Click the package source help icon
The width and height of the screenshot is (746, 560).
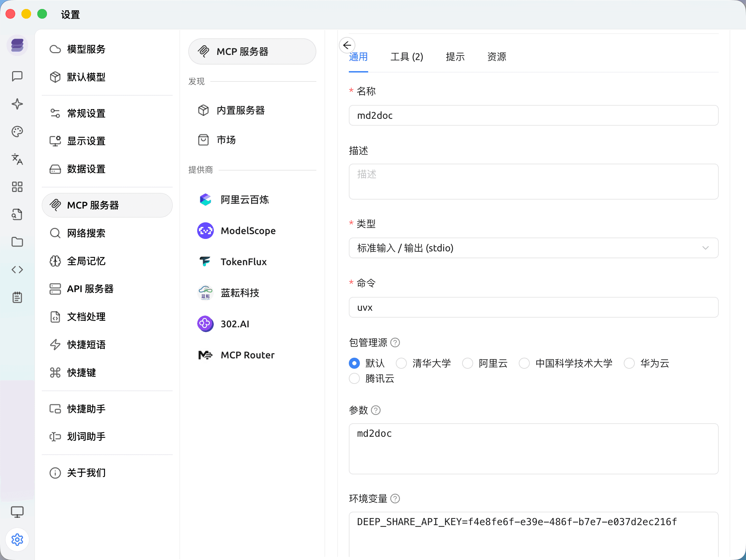[x=395, y=342]
